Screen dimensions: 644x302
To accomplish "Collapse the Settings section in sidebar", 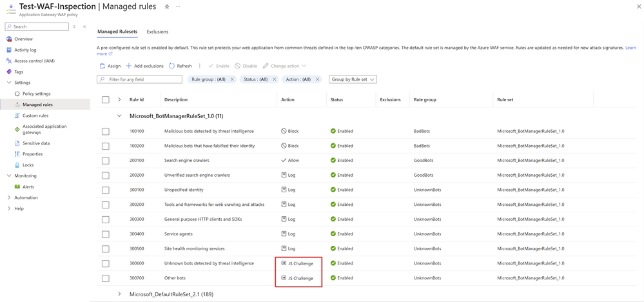I will [x=10, y=83].
